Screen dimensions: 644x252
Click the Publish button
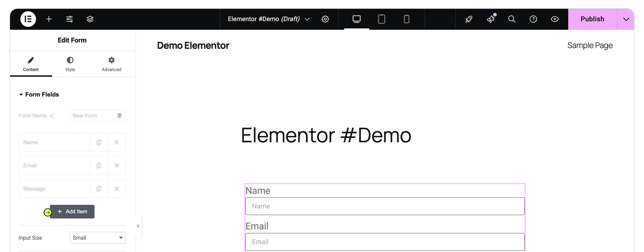pos(592,19)
